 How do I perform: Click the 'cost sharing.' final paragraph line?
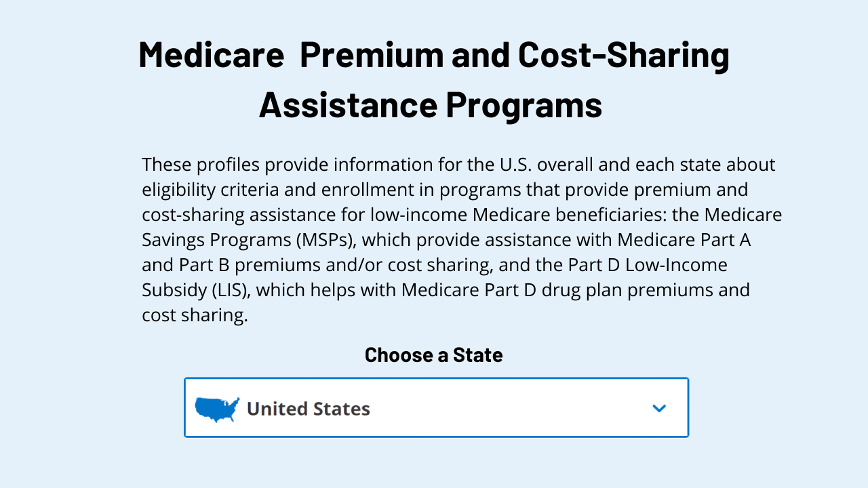195,315
